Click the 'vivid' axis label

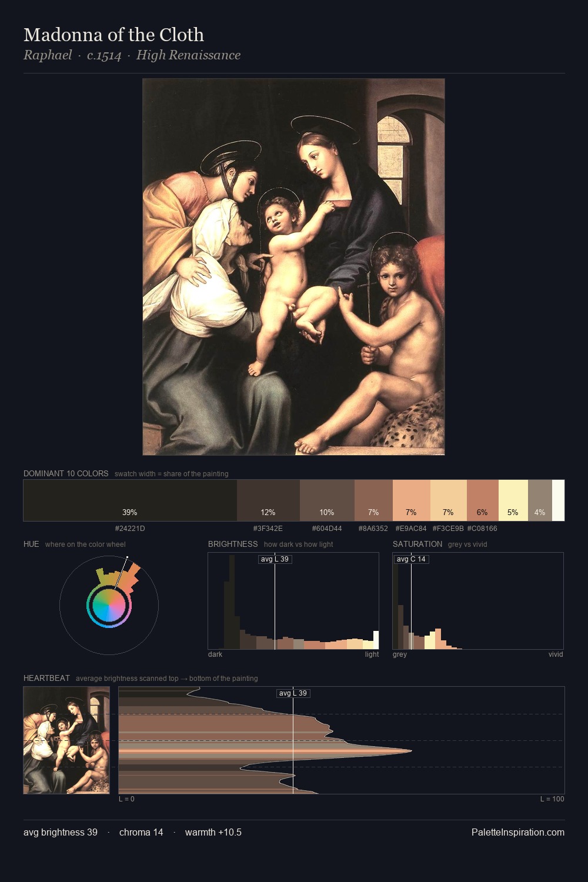pyautogui.click(x=556, y=654)
